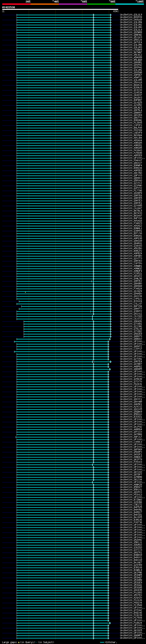146x644 pixels.
Task: Click the purple ~60% identity color segment
Action: tap(73, 4)
